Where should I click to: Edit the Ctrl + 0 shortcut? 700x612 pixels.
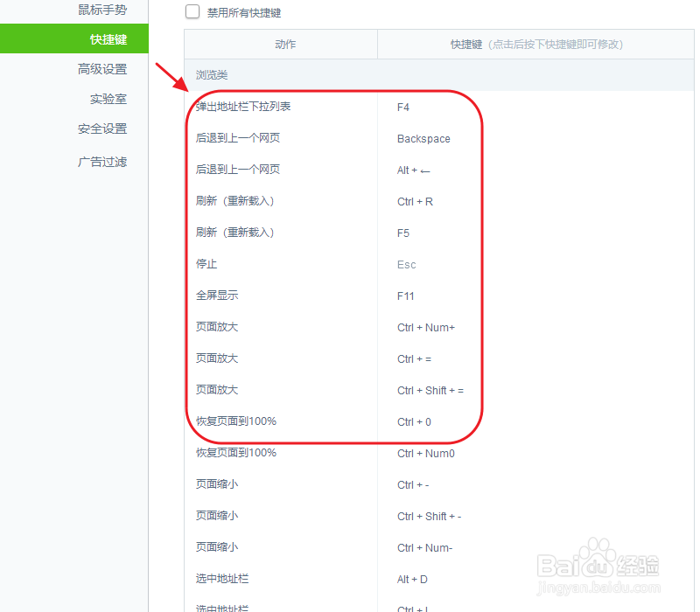pos(414,422)
